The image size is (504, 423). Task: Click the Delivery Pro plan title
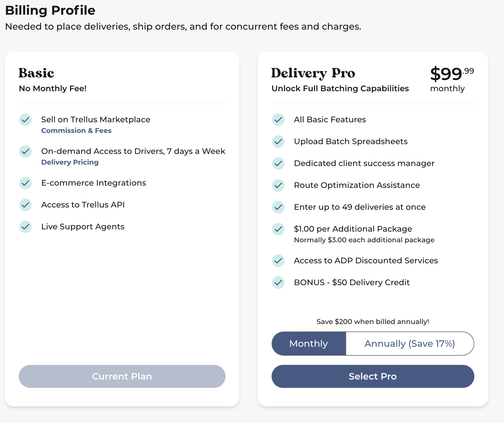(313, 74)
